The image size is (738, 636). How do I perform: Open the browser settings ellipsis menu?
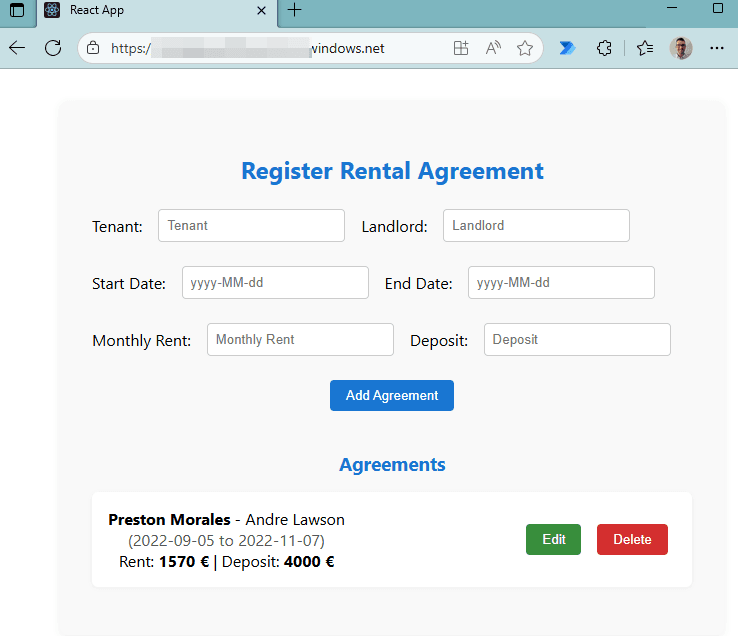click(x=716, y=48)
